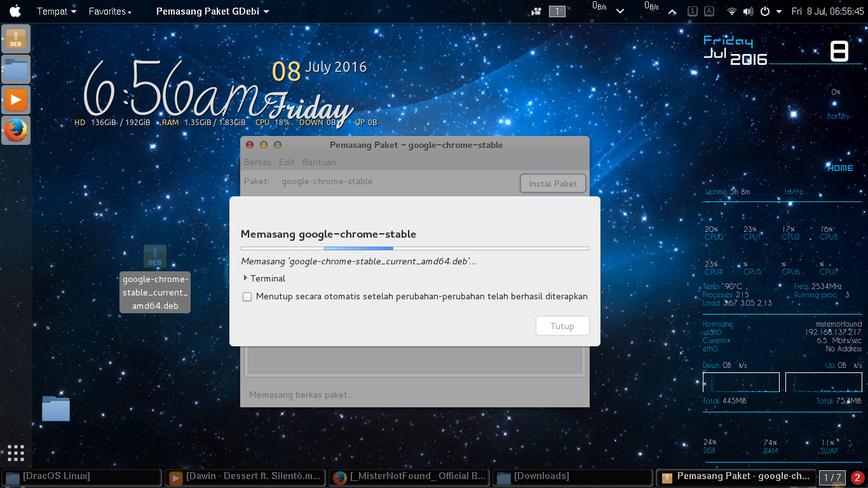Click the installation progress bar

coord(414,248)
